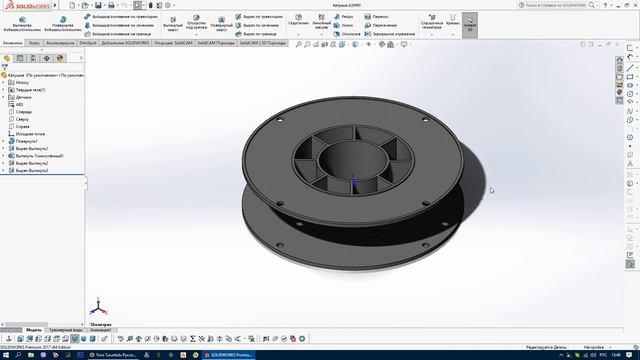640x360 pixels.
Task: Expand the History tree node
Action: [3, 82]
